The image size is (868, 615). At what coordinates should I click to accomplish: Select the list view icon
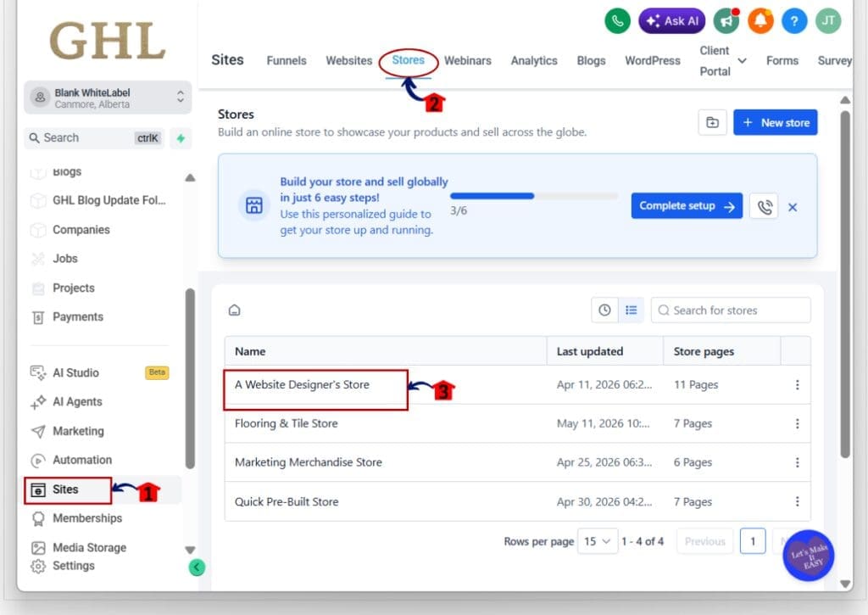pyautogui.click(x=631, y=310)
